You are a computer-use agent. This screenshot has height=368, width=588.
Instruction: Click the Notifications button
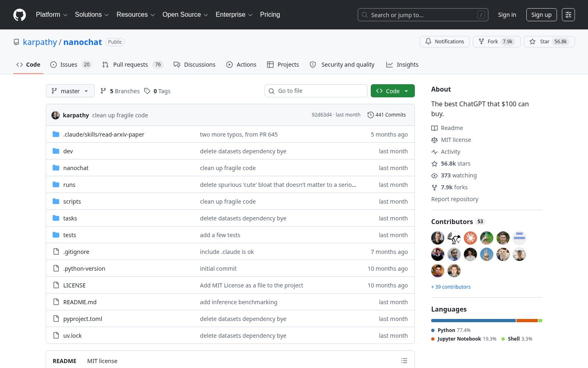click(x=445, y=42)
